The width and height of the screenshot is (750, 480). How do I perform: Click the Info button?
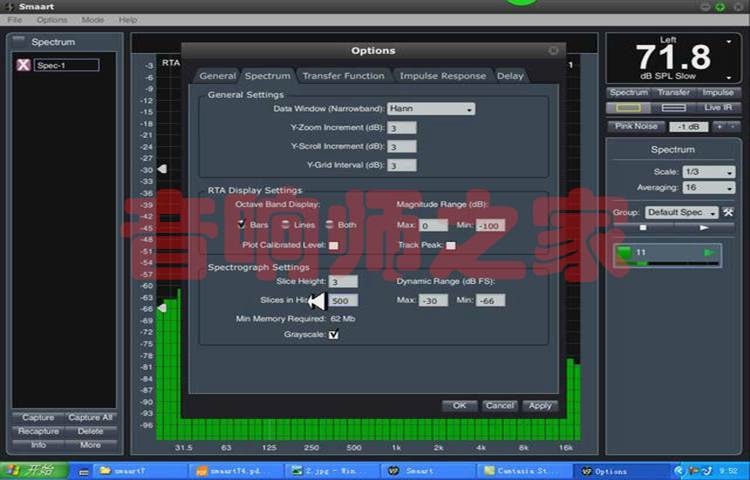pyautogui.click(x=38, y=445)
